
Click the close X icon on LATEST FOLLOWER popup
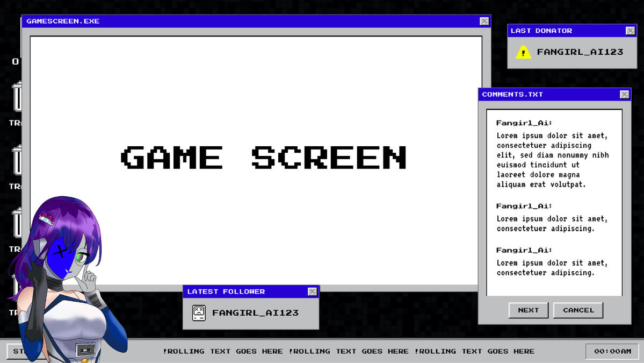(x=312, y=291)
